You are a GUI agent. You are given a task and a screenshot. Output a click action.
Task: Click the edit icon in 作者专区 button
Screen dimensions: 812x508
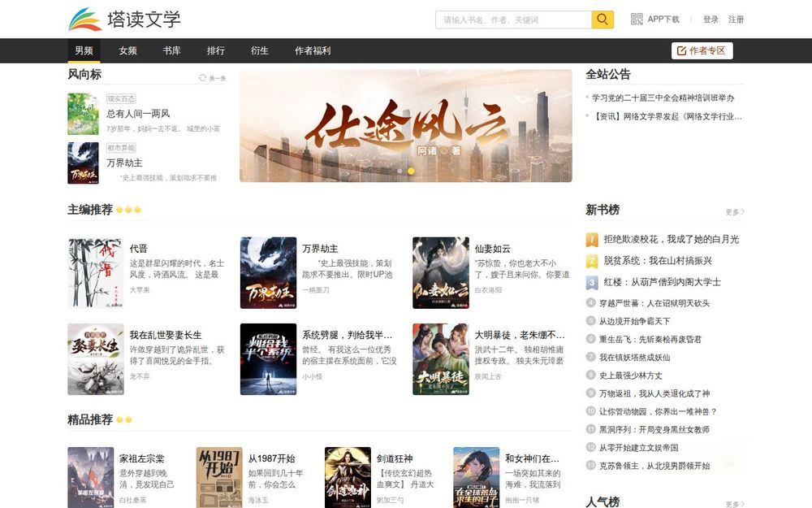[x=681, y=50]
